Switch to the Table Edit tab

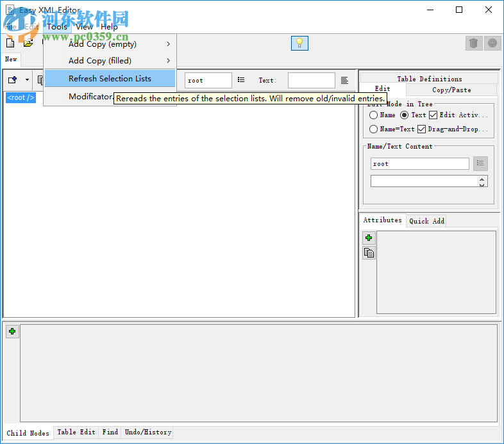76,432
